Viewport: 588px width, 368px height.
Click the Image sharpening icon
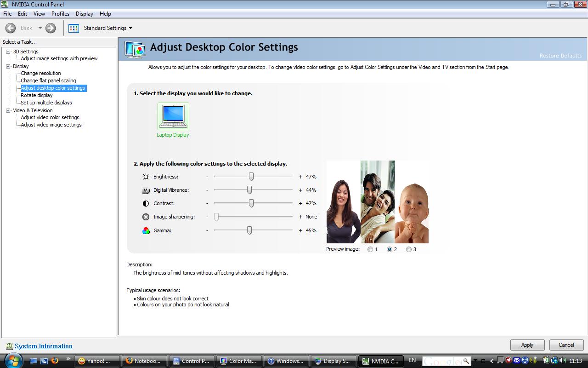click(x=146, y=217)
